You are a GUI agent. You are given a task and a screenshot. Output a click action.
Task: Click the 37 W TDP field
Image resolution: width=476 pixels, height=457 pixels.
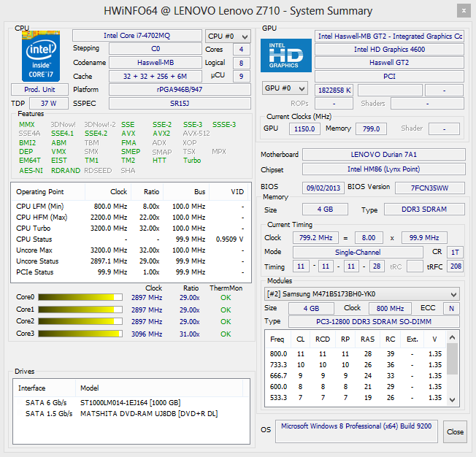(x=49, y=103)
